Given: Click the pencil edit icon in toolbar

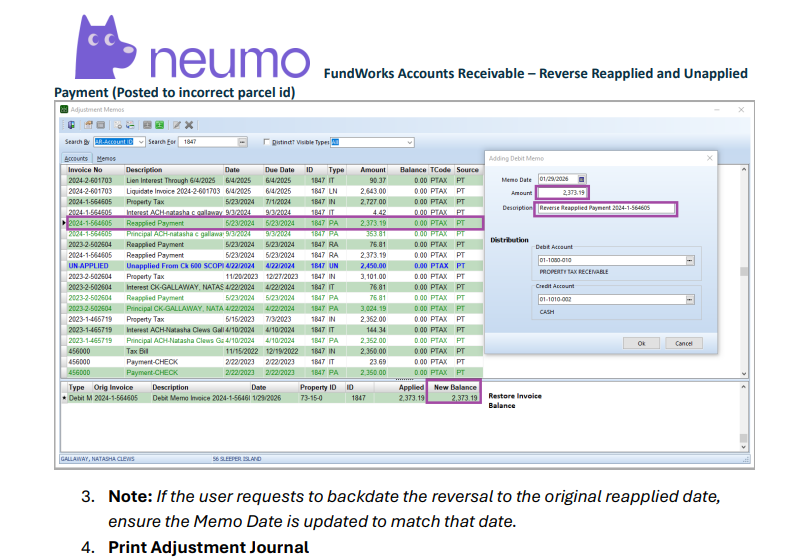Looking at the screenshot, I should pyautogui.click(x=176, y=125).
